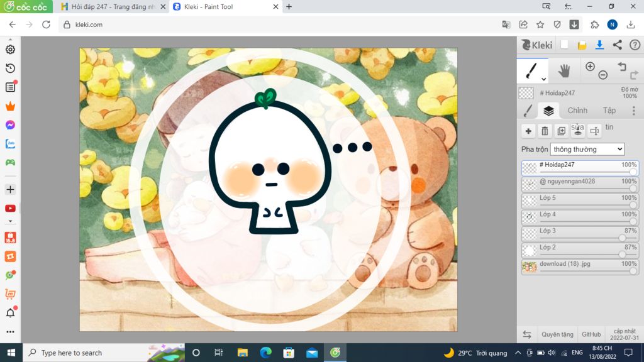Open sidebar notifications bell
Viewport: 644px width, 362px height.
(x=10, y=313)
